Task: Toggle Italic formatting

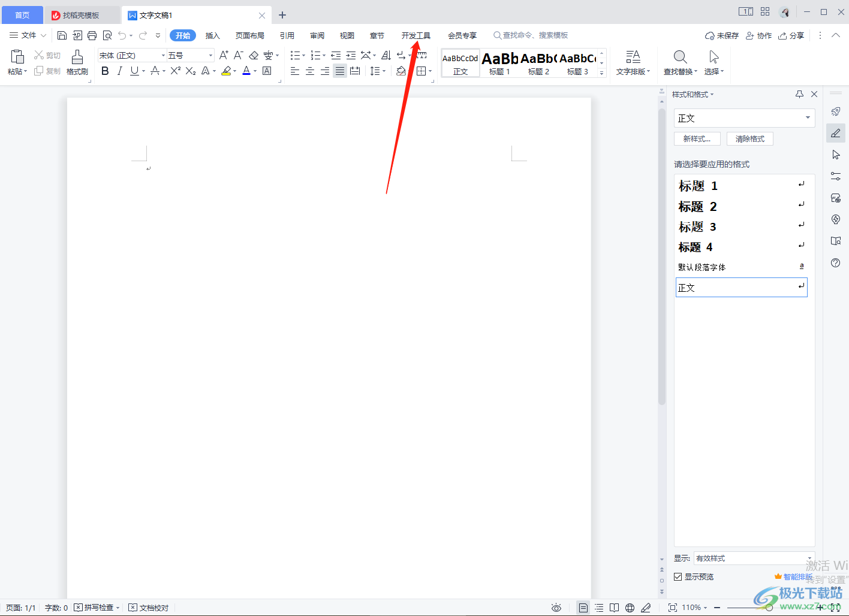Action: click(120, 71)
